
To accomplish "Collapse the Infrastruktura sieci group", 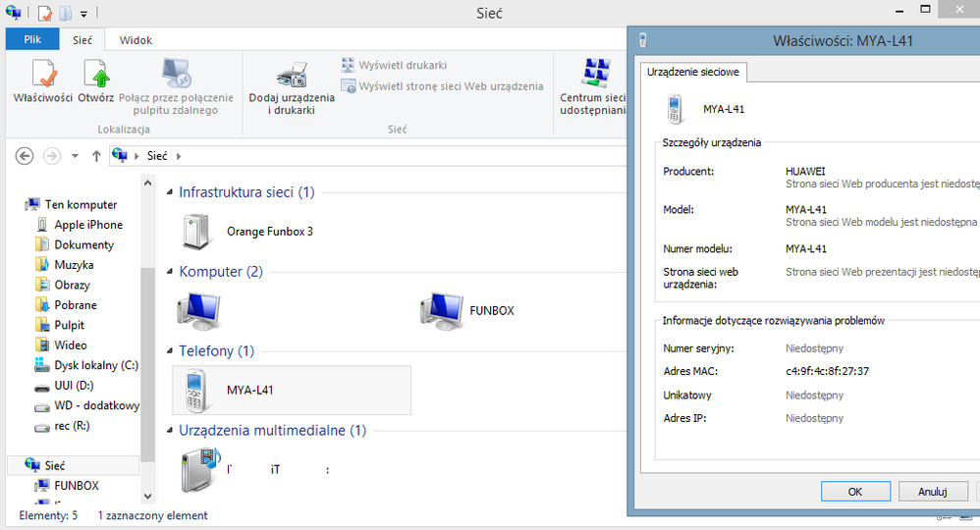I will coord(169,192).
